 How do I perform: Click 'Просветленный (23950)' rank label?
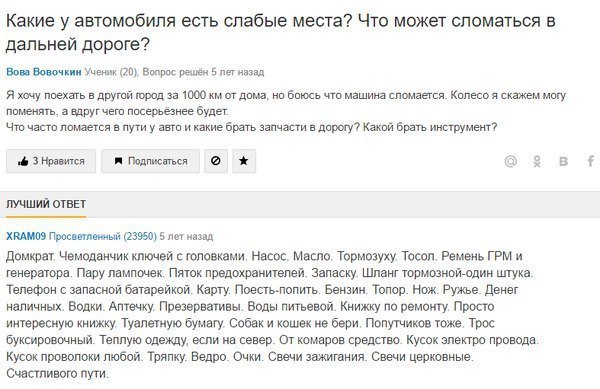tap(103, 236)
